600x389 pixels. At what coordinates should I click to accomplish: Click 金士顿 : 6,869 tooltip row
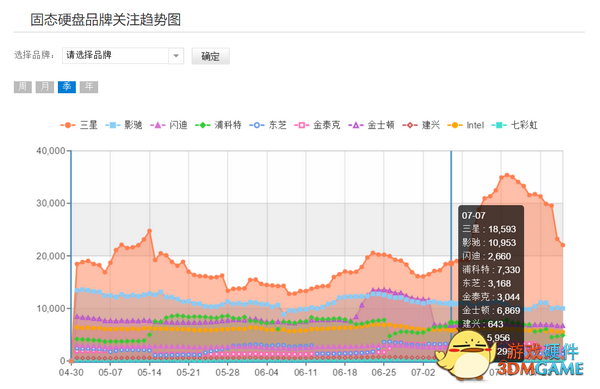[491, 311]
